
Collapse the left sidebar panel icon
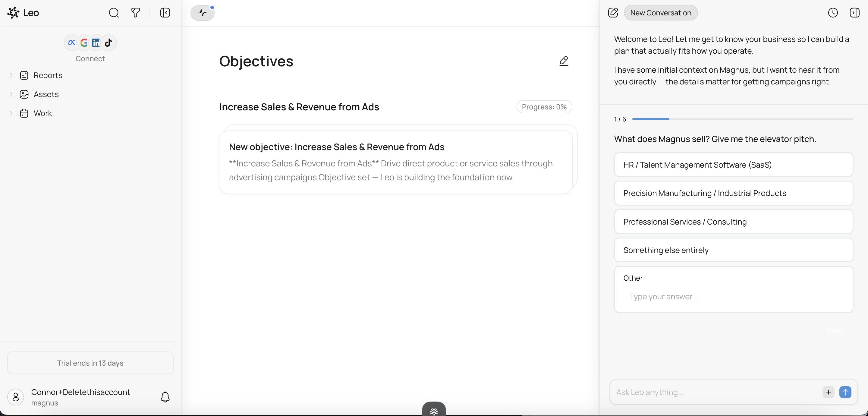point(165,13)
